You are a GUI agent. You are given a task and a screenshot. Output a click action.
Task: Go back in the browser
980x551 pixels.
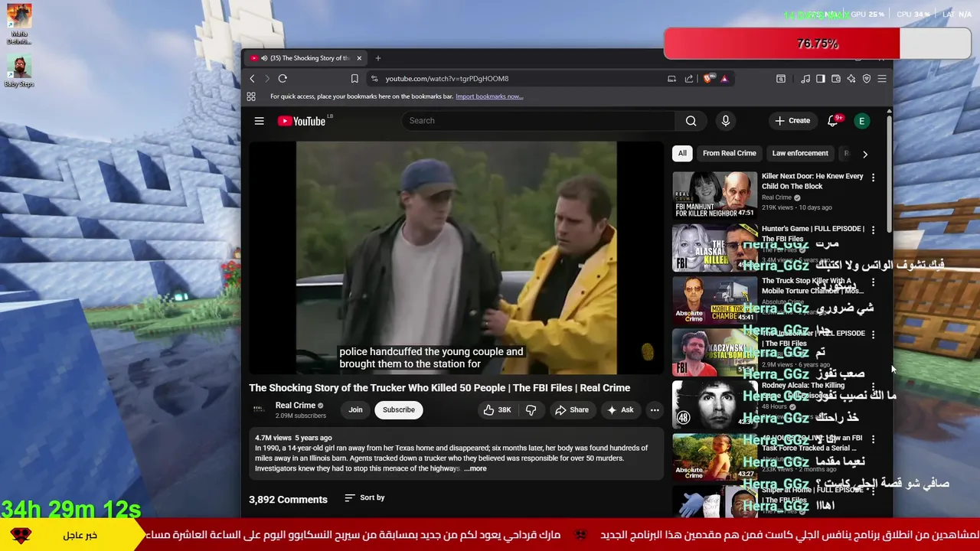point(252,79)
